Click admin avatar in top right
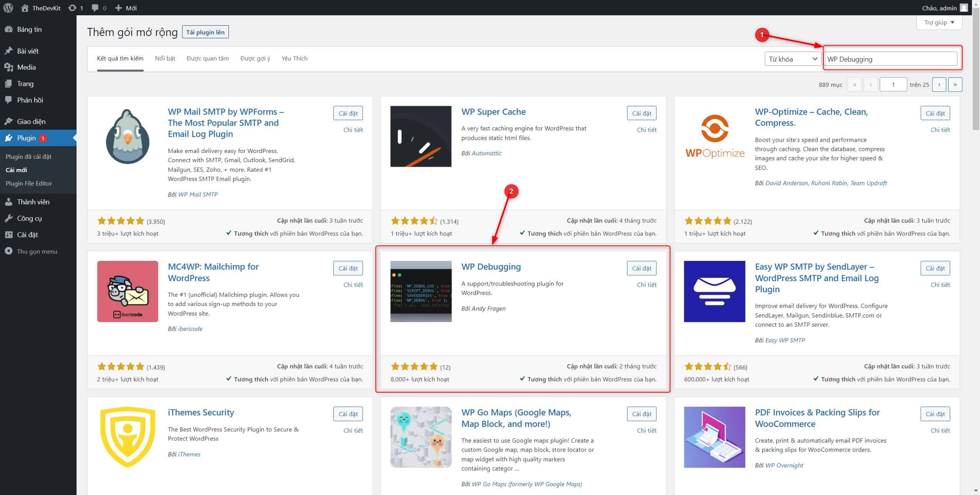980x495 pixels. [964, 8]
